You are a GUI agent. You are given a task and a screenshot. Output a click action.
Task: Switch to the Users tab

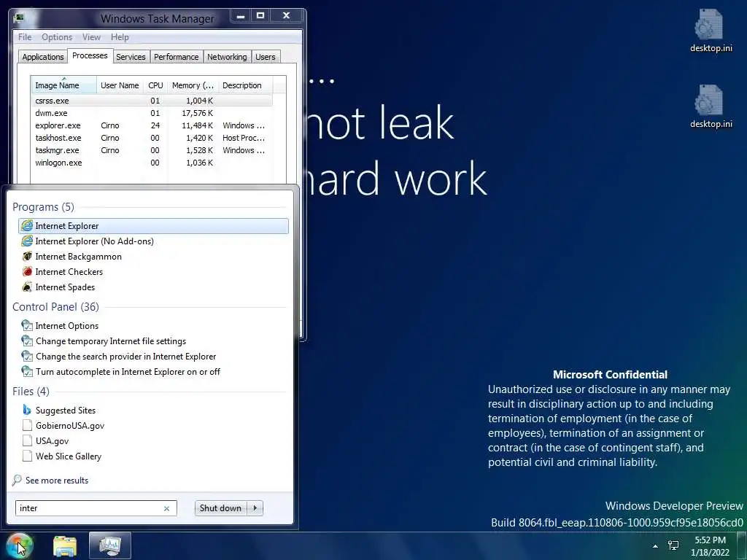pyautogui.click(x=266, y=57)
